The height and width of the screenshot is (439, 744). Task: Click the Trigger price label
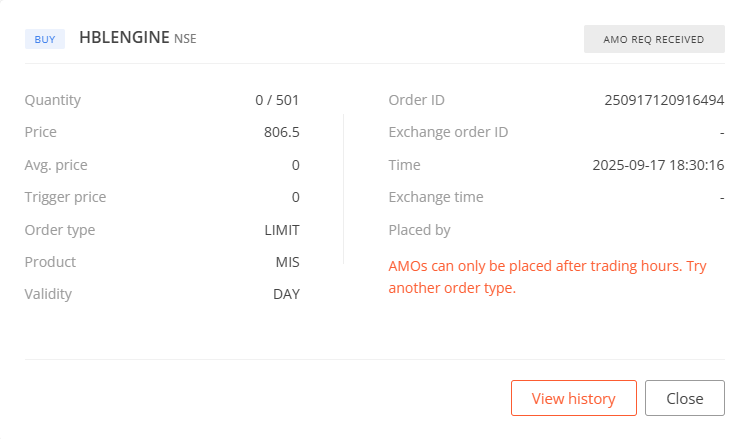click(x=65, y=197)
